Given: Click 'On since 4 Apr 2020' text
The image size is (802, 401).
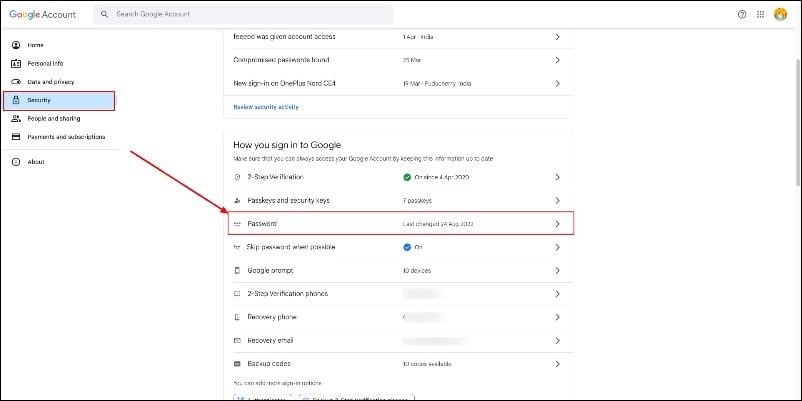Looking at the screenshot, I should coord(441,177).
